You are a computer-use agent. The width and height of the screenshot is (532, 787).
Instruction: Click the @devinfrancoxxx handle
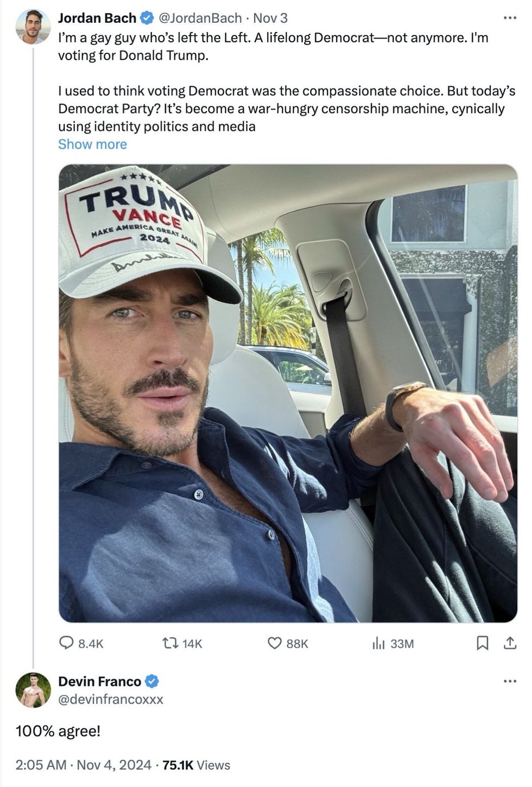[x=111, y=699]
